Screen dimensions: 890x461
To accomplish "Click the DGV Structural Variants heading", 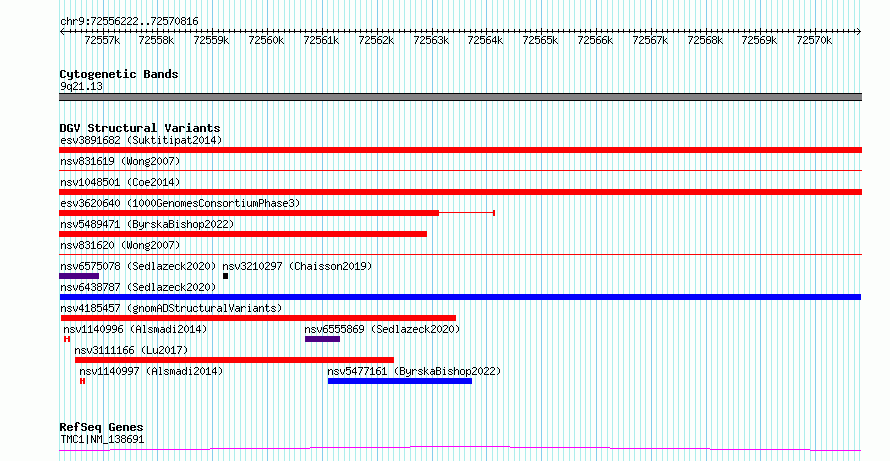I will [x=140, y=128].
